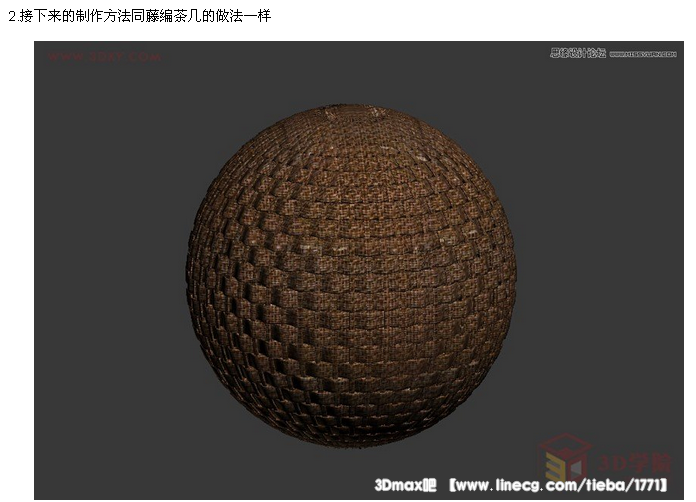696x502 pixels.
Task: Click the step 2 instruction text
Action: point(138,17)
